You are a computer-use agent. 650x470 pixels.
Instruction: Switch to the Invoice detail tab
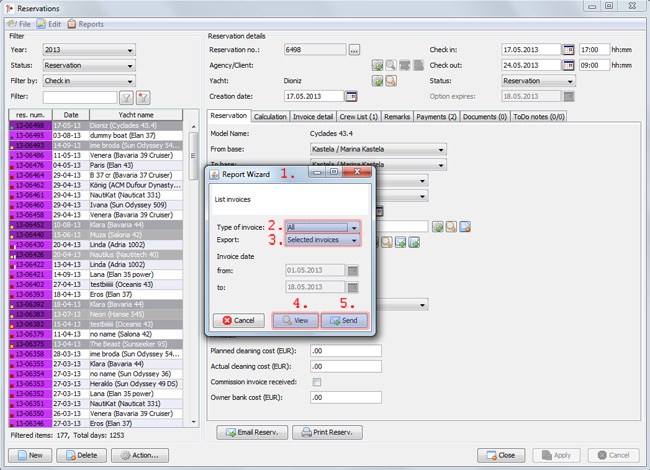(313, 117)
